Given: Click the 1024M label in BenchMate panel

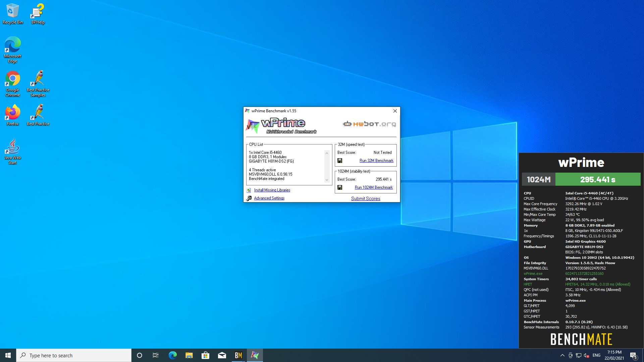Looking at the screenshot, I should coord(539,179).
